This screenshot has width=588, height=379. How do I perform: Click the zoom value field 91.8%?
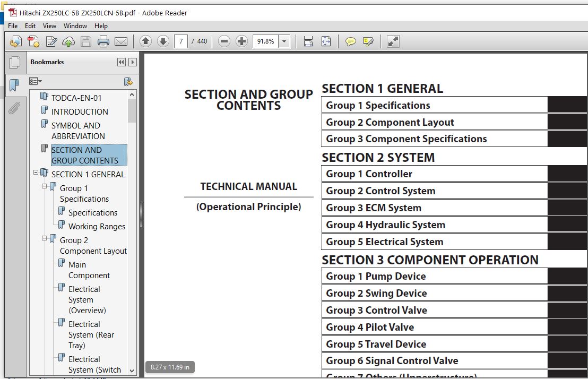pyautogui.click(x=266, y=41)
